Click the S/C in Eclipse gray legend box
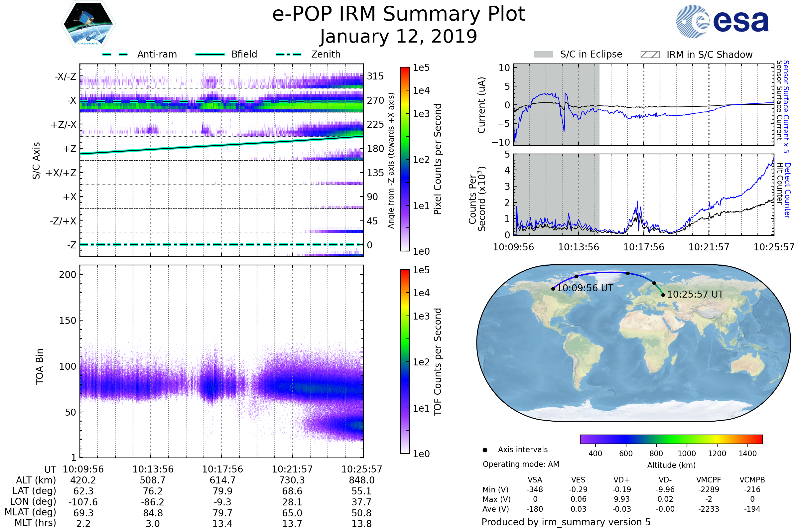 [x=543, y=55]
